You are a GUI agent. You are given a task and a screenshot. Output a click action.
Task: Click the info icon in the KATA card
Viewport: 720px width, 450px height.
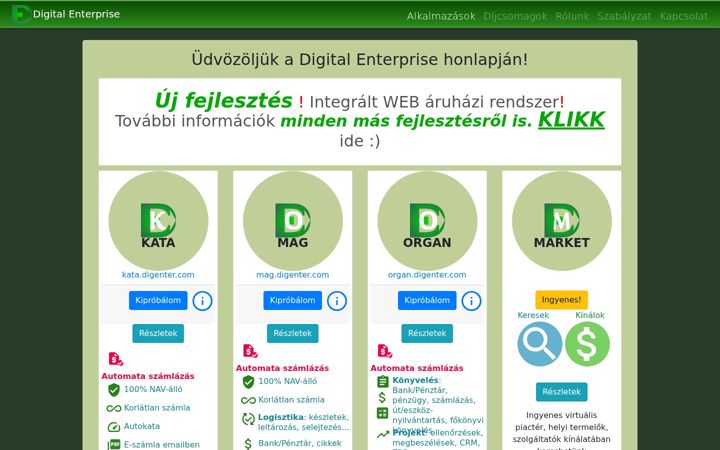(x=202, y=301)
